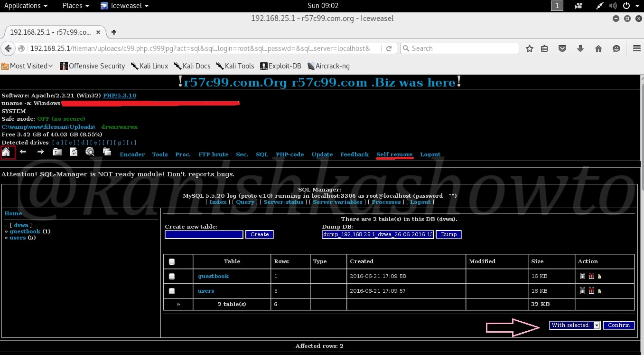Click the URL address bar
This screenshot has height=355, width=644.
tap(199, 48)
